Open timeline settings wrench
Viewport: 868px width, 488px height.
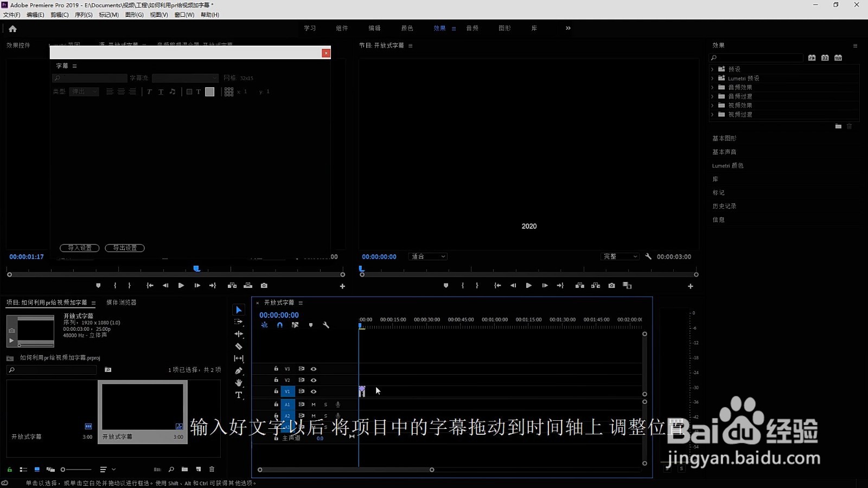[x=326, y=325]
